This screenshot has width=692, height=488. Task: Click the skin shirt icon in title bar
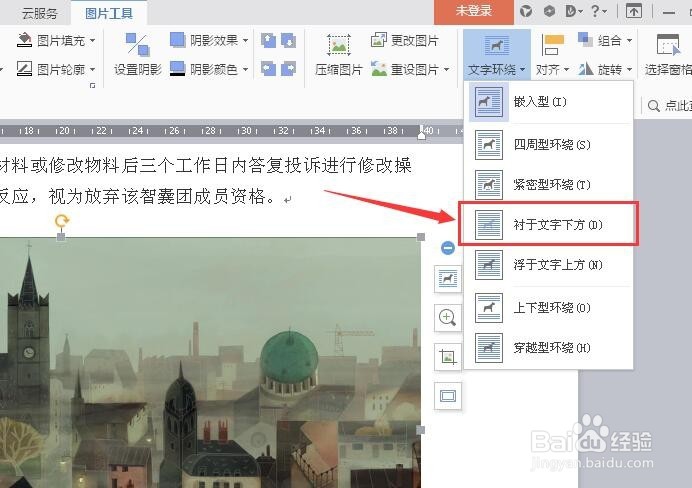526,11
